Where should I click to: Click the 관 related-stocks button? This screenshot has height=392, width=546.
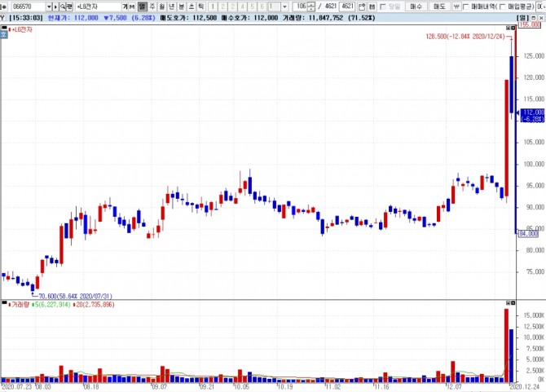pos(69,7)
